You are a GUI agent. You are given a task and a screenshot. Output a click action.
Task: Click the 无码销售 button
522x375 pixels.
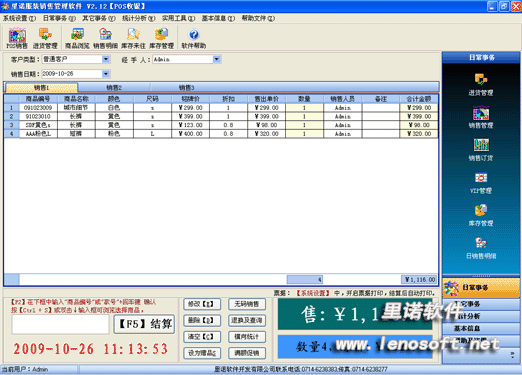pyautogui.click(x=247, y=304)
